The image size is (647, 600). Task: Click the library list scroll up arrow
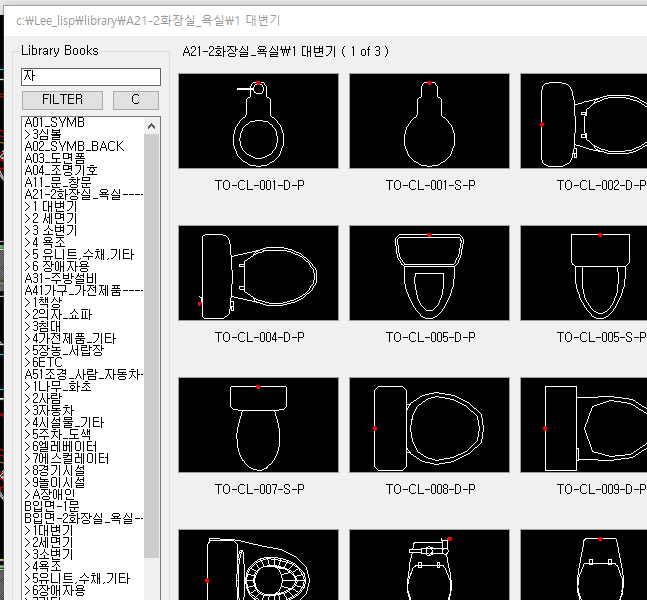151,126
